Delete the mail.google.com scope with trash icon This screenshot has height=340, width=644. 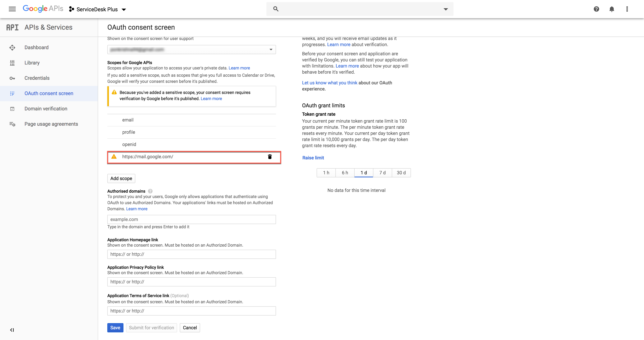270,157
